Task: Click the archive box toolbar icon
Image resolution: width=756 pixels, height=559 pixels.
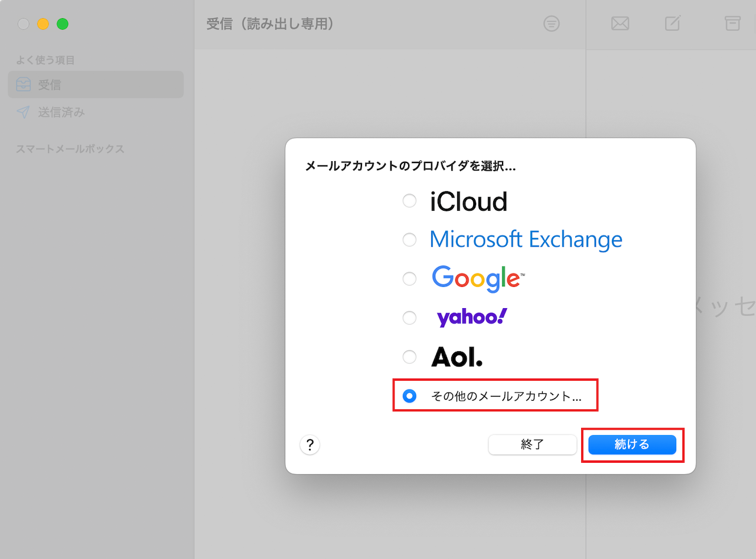Action: 732,23
